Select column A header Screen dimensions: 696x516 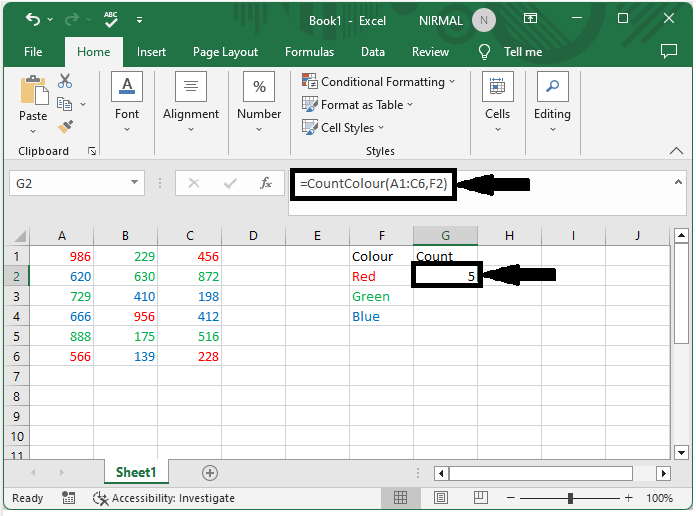[62, 235]
